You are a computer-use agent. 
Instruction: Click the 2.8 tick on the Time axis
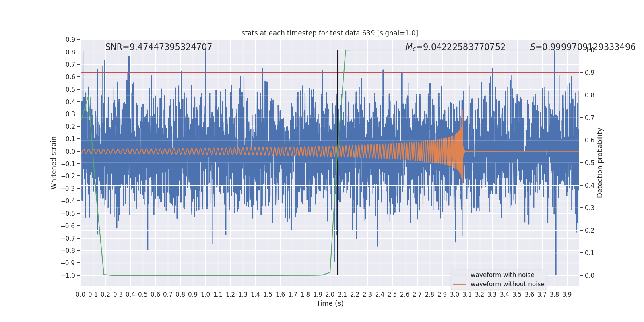pyautogui.click(x=430, y=295)
